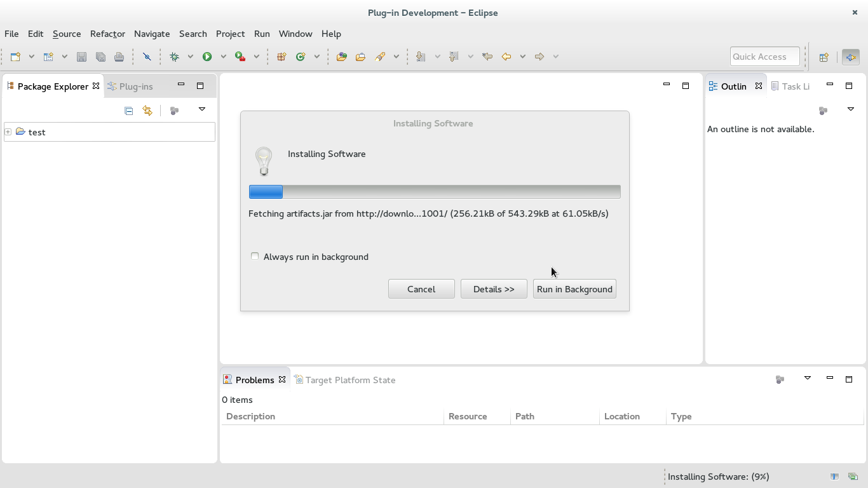Click Focus Task icon in Package Explorer
This screenshot has width=868, height=488.
175,111
